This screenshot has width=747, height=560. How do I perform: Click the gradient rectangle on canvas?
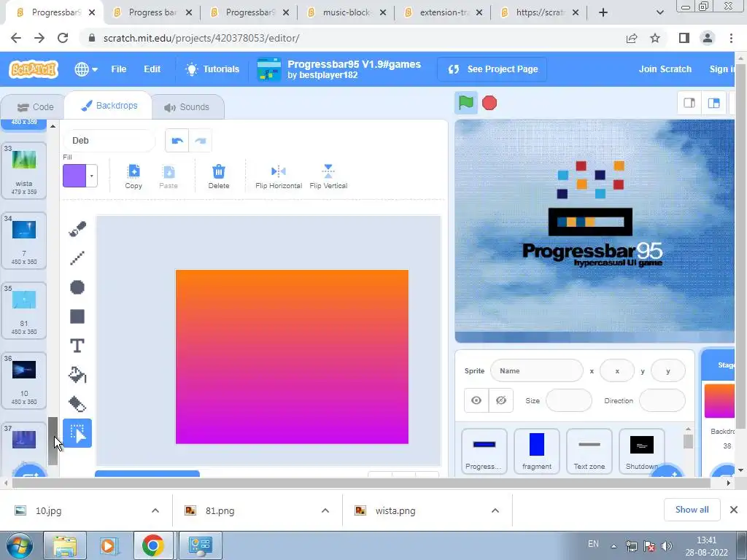pos(292,357)
